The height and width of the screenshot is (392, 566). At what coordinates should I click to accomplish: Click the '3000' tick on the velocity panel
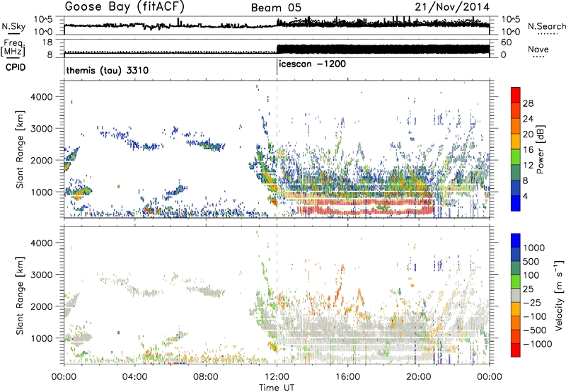click(x=42, y=275)
